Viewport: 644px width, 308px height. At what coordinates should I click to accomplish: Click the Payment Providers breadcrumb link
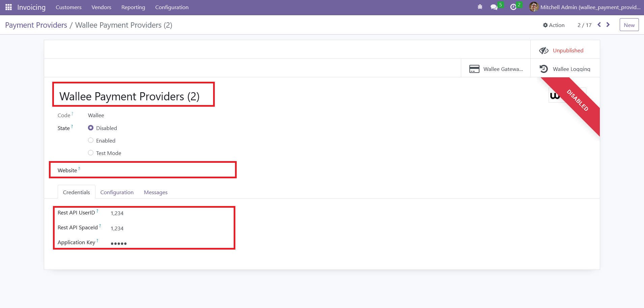point(36,25)
